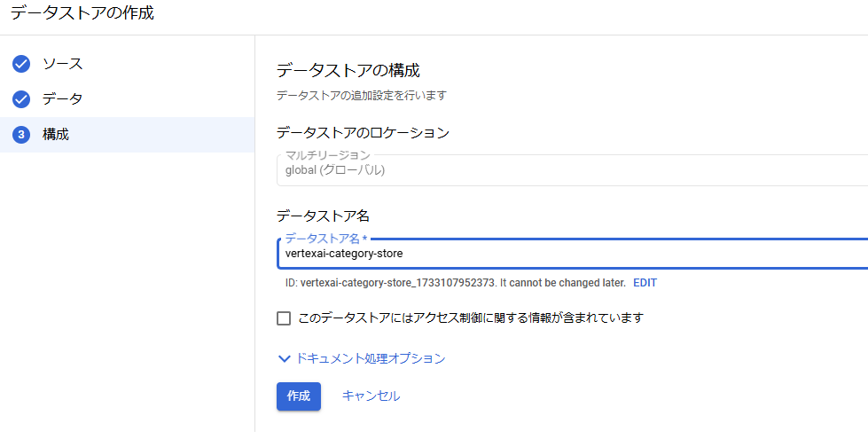Enable the access control information checkbox
868x439 pixels.
click(x=284, y=318)
